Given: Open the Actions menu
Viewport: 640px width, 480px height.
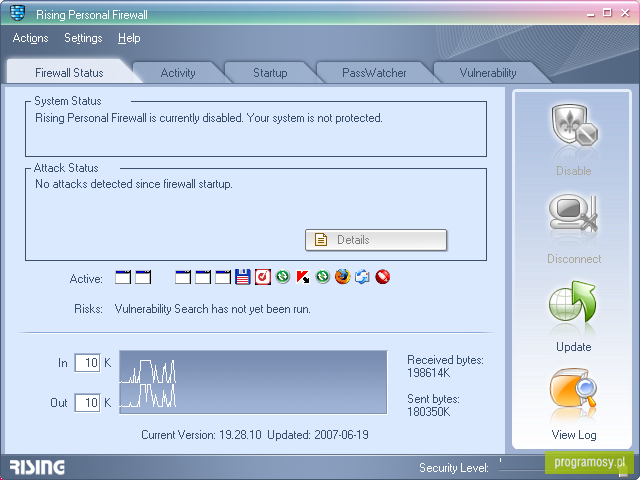Looking at the screenshot, I should pos(30,38).
